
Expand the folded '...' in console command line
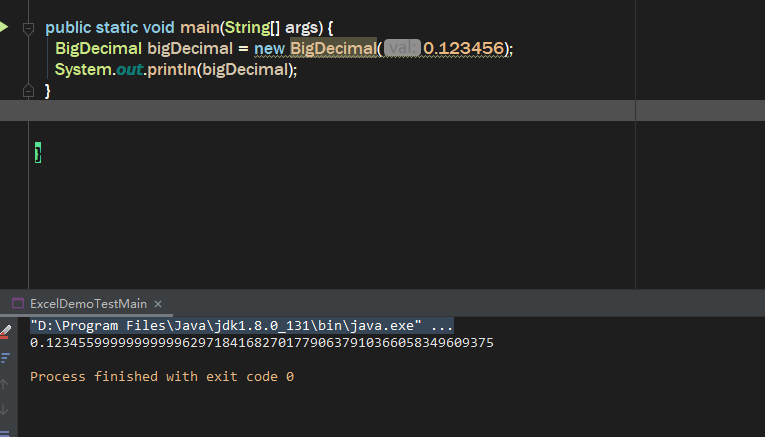tap(442, 326)
